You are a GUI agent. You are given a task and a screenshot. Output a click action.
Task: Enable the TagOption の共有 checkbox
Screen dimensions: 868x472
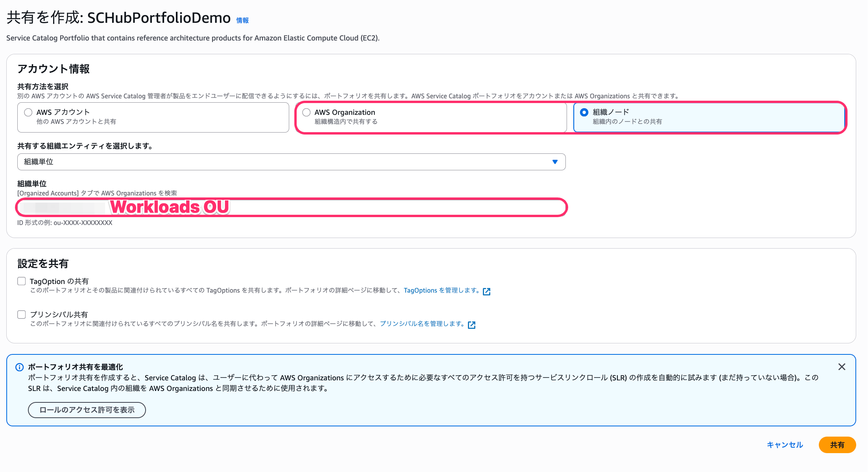(22, 281)
